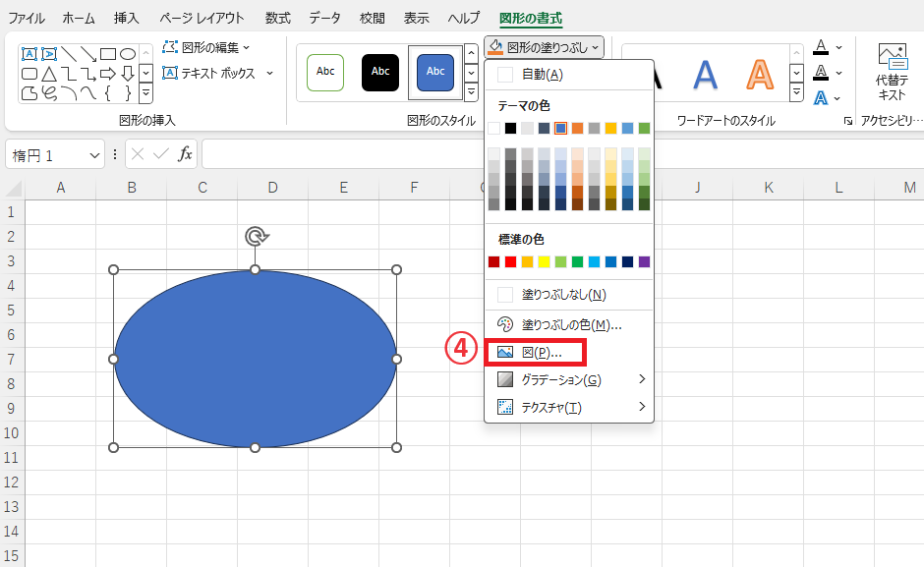Switch to the 挿入 tab
Image resolution: width=924 pixels, height=567 pixels.
pos(126,19)
